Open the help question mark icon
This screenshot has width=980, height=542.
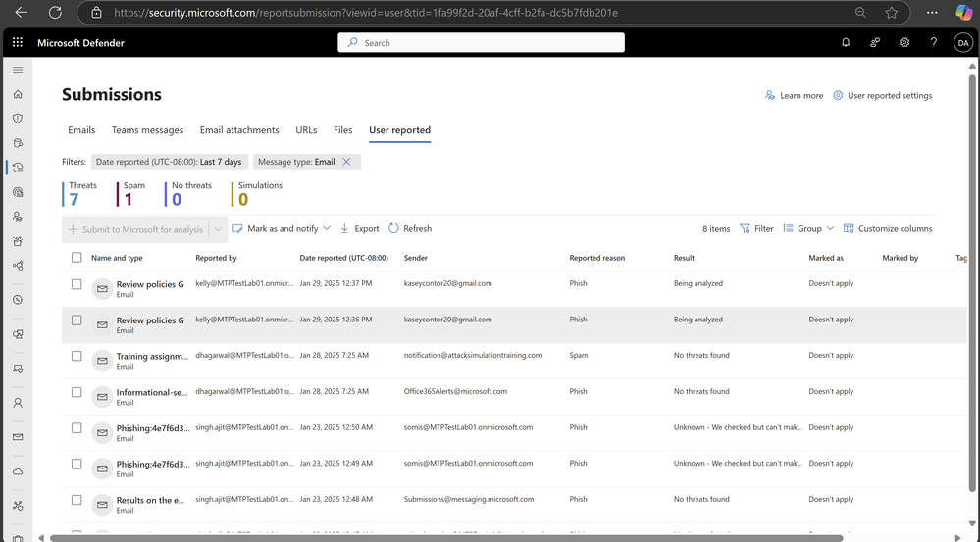(933, 42)
